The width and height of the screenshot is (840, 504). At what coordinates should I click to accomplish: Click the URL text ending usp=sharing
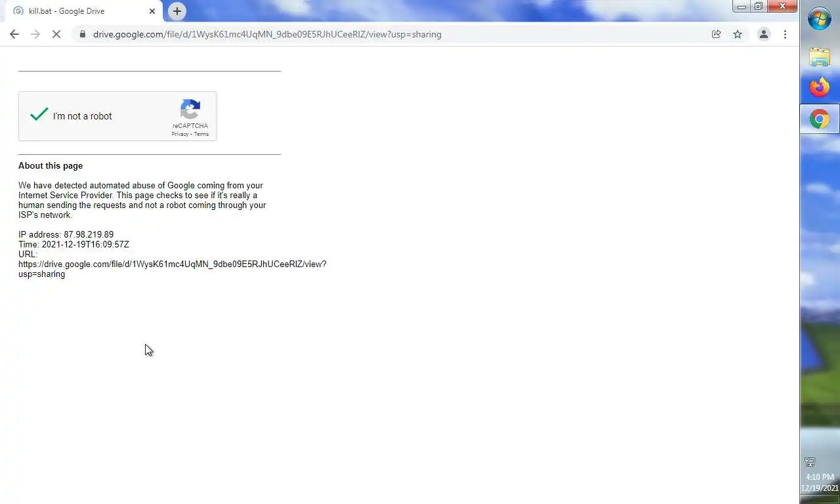172,264
